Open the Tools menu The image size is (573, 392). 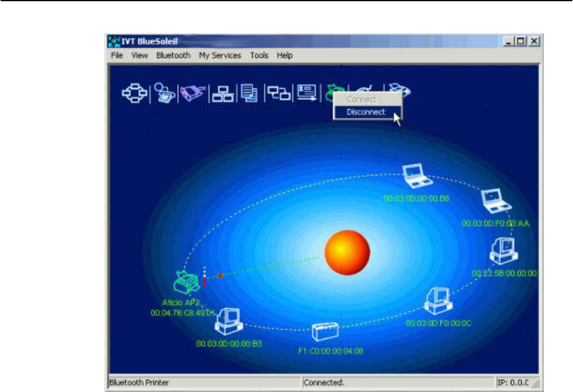(x=259, y=55)
